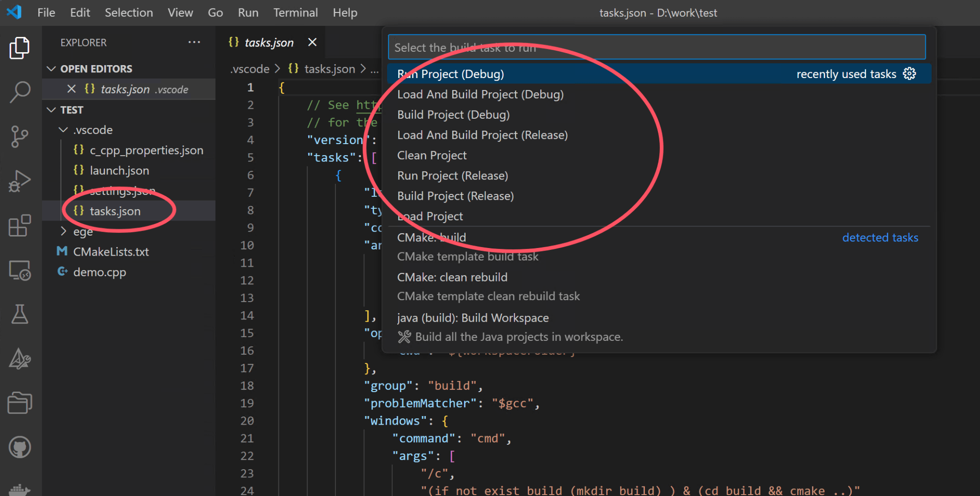Open the Source Control view
Screen dimensions: 980x496
click(x=20, y=136)
